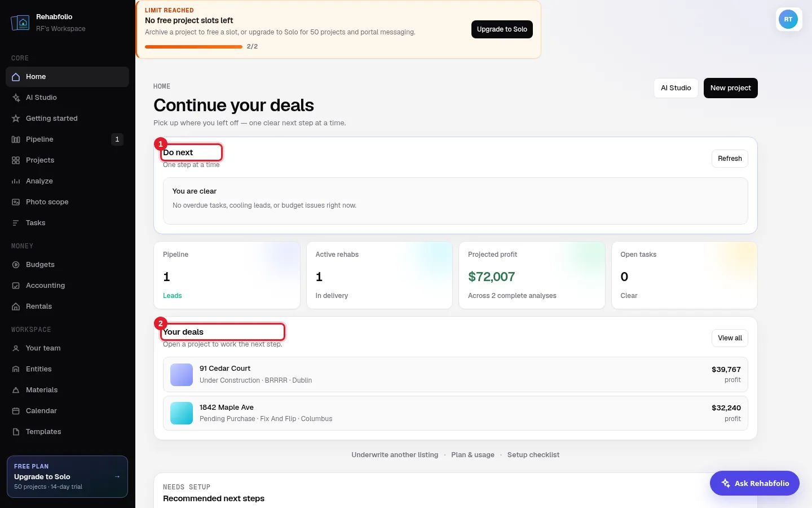Click View all deals button
The image size is (812, 508).
[730, 338]
